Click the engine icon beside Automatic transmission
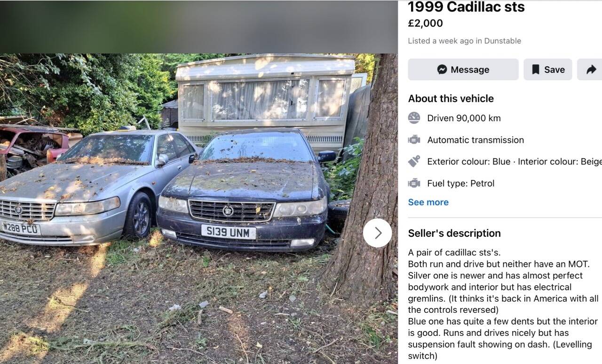Viewport: 602px width, 364px height. point(414,140)
